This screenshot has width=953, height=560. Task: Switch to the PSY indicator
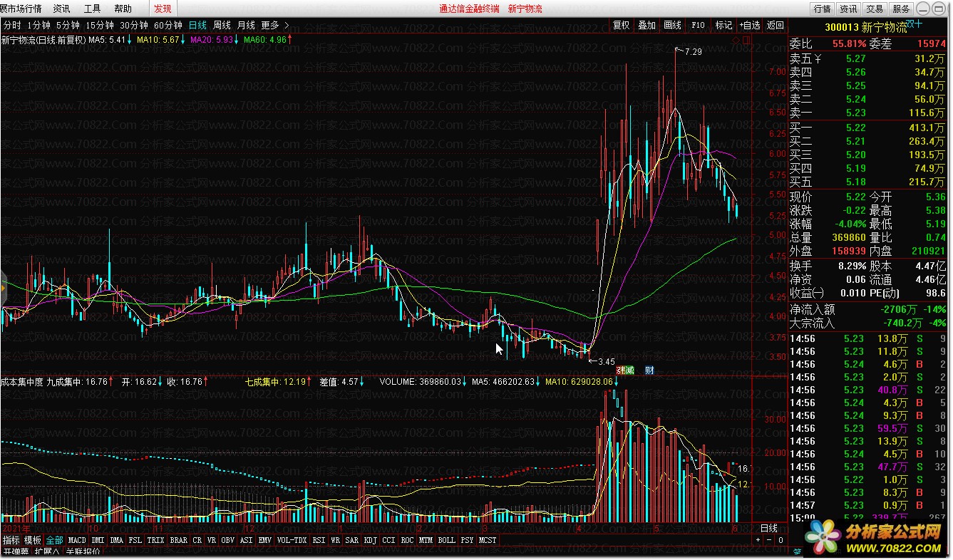pyautogui.click(x=468, y=541)
